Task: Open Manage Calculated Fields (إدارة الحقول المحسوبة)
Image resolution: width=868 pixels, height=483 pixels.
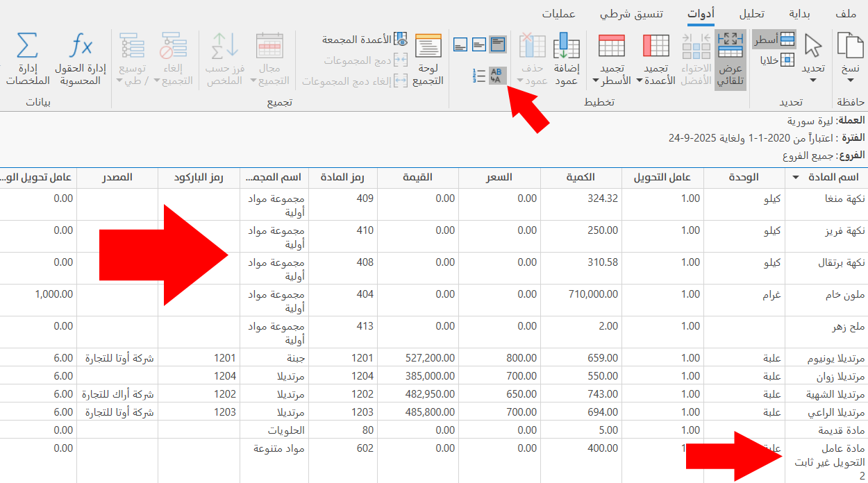Action: (x=82, y=47)
